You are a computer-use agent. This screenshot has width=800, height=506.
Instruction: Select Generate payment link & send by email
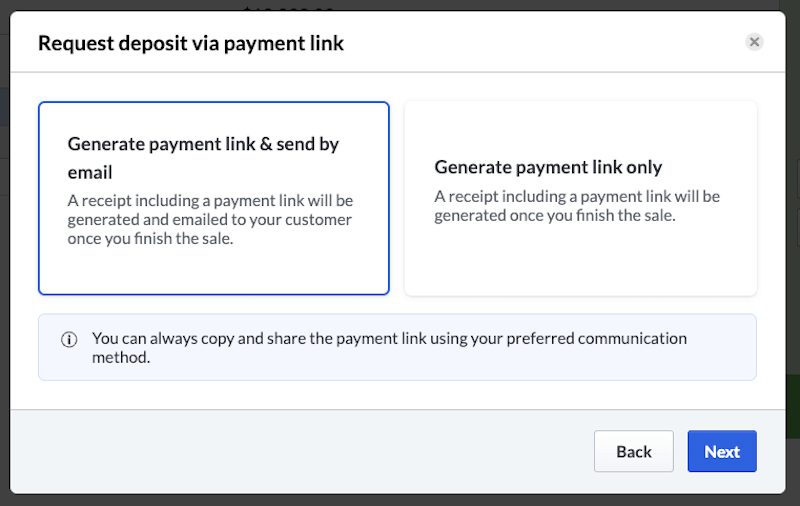(x=213, y=198)
